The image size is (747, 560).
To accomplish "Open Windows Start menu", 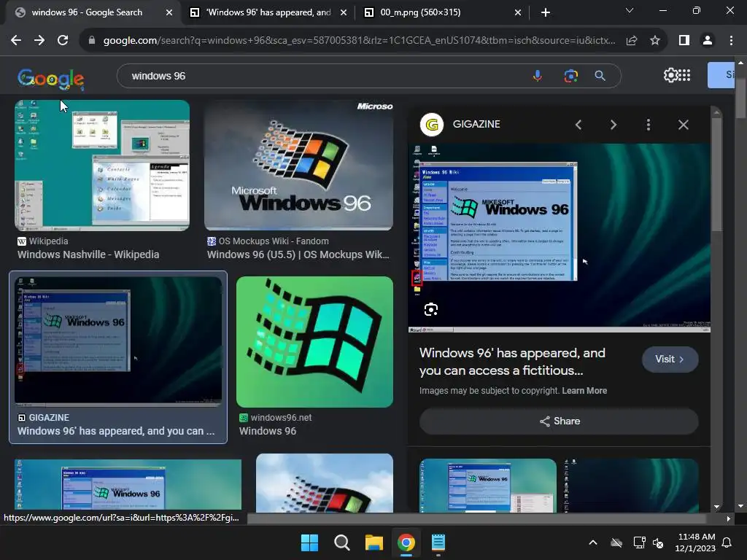I will click(309, 542).
